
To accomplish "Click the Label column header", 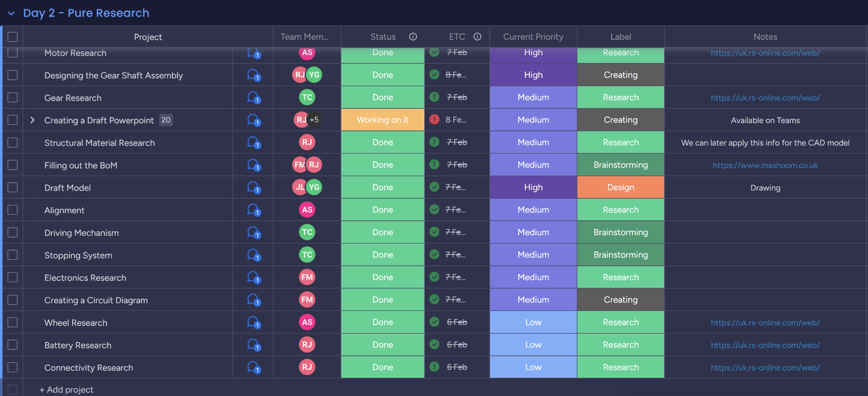I will click(620, 37).
